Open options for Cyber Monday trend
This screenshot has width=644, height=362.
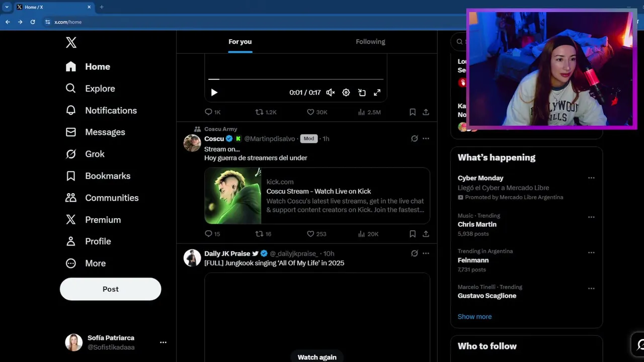click(x=591, y=178)
